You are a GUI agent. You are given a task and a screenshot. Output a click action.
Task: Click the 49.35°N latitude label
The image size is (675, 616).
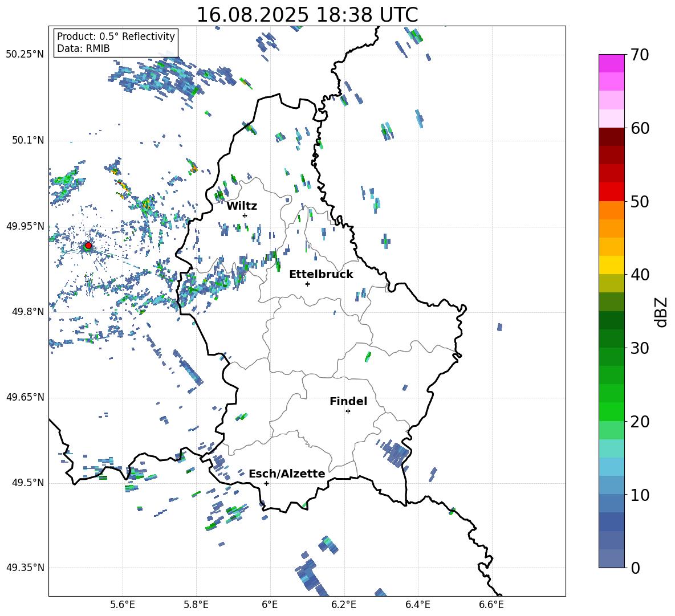25,568
